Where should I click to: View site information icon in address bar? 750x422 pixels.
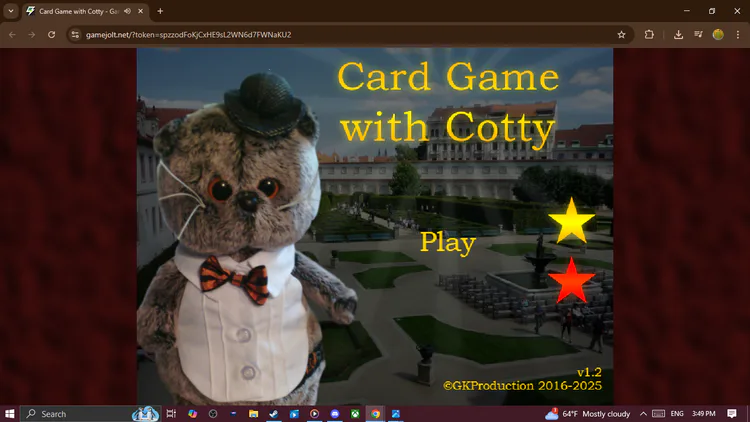(75, 34)
